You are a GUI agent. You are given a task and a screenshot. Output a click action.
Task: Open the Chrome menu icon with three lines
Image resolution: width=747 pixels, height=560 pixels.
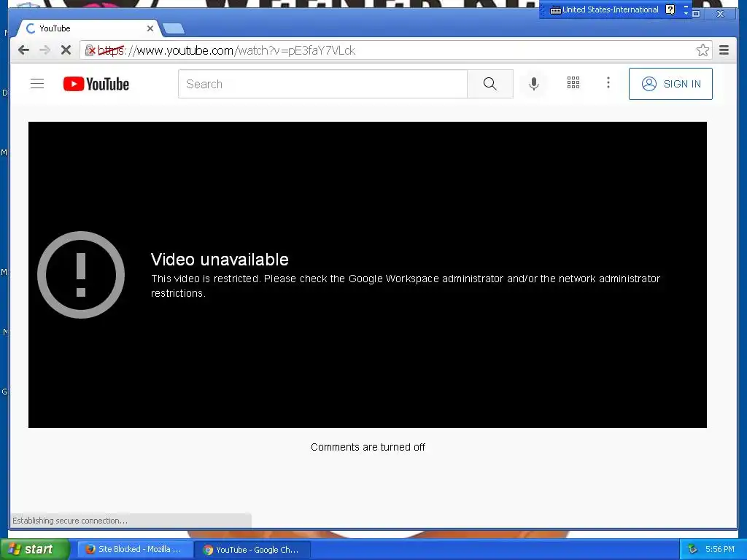724,50
